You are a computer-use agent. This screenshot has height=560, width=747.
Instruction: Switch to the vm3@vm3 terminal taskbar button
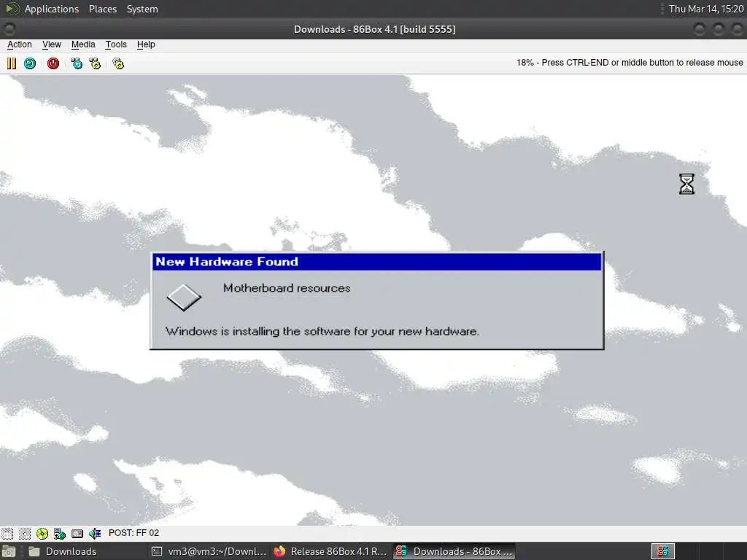tap(209, 551)
